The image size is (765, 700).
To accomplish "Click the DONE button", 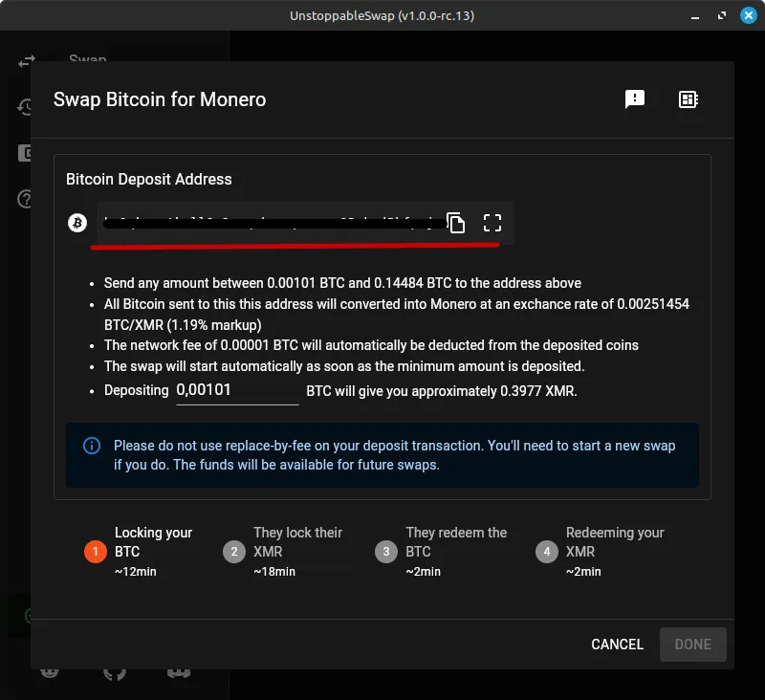I will pyautogui.click(x=692, y=645).
